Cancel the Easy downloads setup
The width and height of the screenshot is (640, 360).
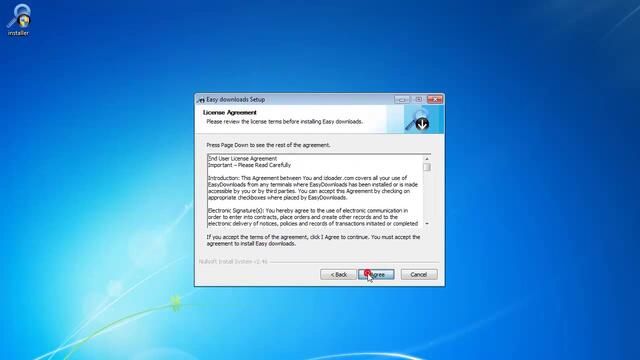[419, 274]
